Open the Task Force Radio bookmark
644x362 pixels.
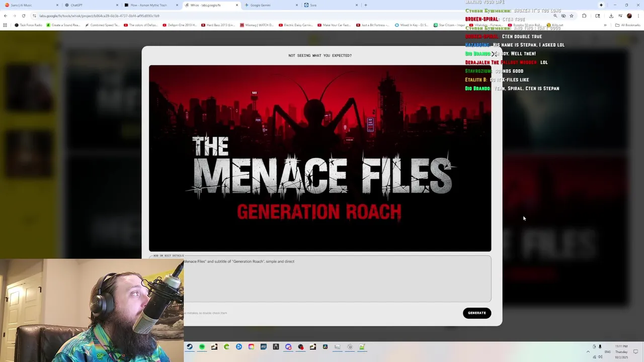point(28,25)
